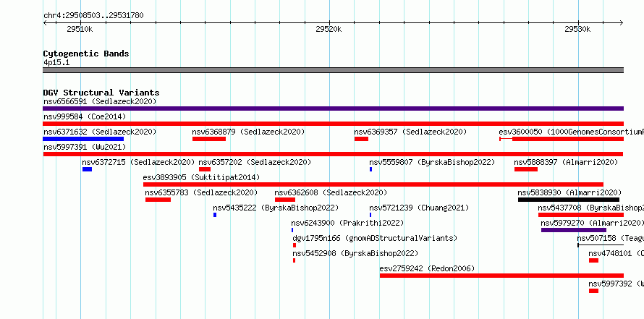Select the tiny blue nsv5721239 marker
The image size is (644, 319).
point(370,215)
